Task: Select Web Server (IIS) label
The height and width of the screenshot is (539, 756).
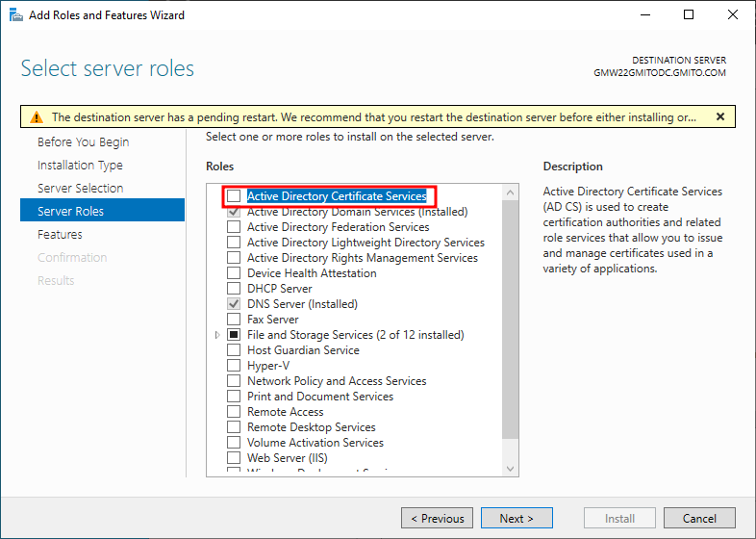Action: pyautogui.click(x=288, y=458)
